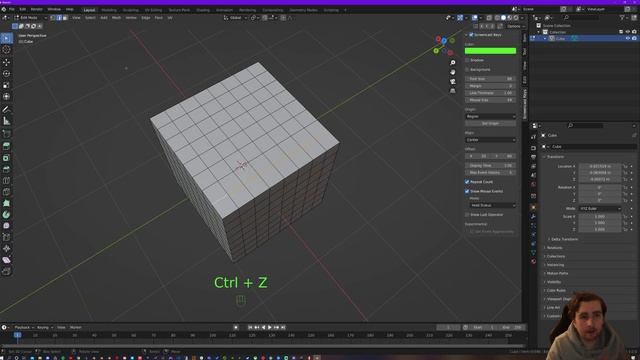640x360 pixels.
Task: Open the Object properties orange square tab
Action: tap(533, 207)
